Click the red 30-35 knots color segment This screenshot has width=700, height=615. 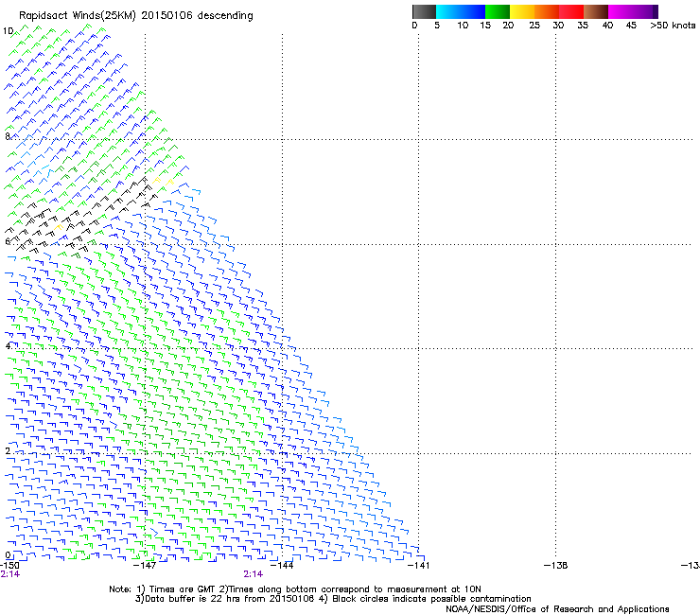point(571,11)
